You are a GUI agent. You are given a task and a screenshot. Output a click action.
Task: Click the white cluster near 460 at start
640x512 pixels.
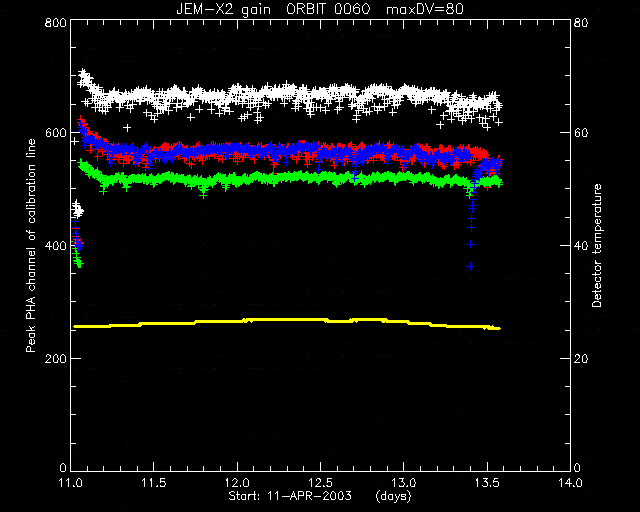77,209
